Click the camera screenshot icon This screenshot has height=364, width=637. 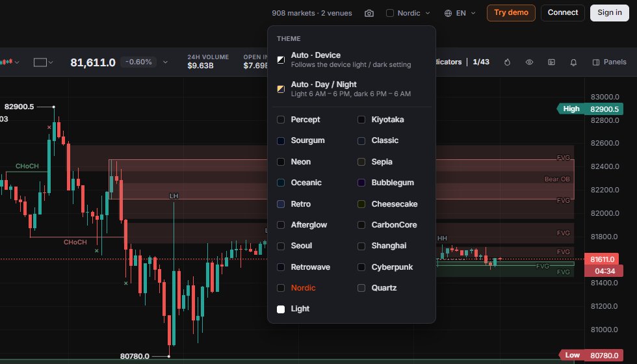tap(369, 14)
